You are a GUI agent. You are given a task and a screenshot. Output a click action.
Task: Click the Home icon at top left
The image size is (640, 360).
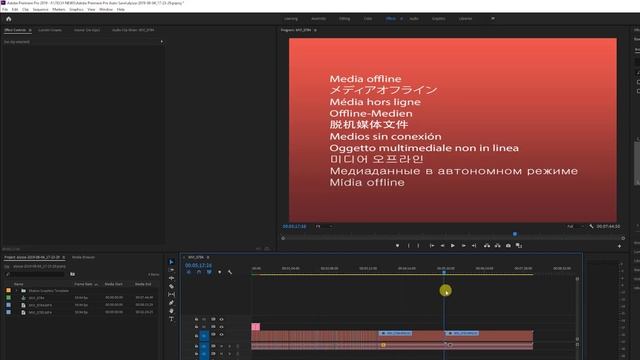9,19
